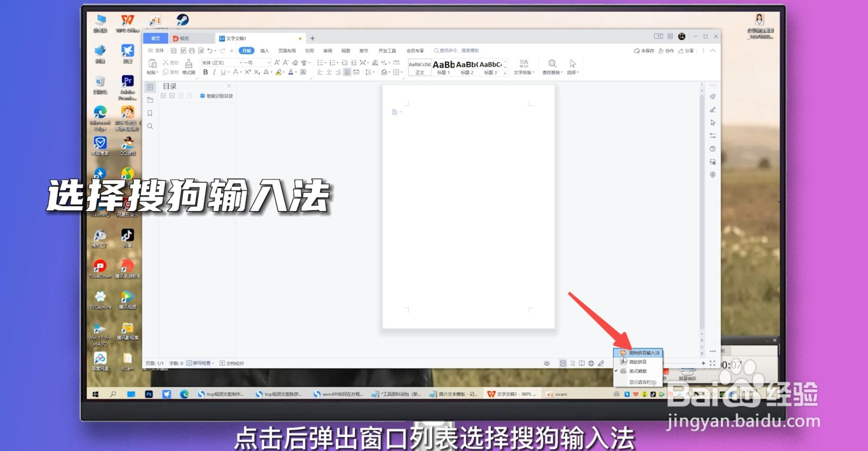The image size is (868, 451).
Task: Apply the font color
Action: tap(291, 72)
